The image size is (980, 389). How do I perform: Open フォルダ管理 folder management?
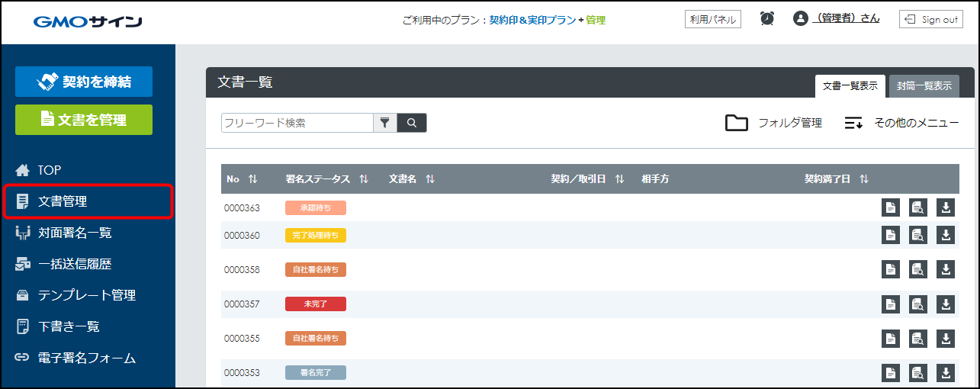pos(773,123)
